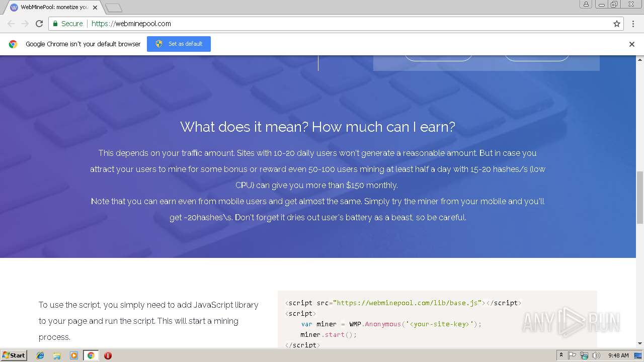Click the browser back arrow
This screenshot has height=362, width=644.
click(11, 24)
